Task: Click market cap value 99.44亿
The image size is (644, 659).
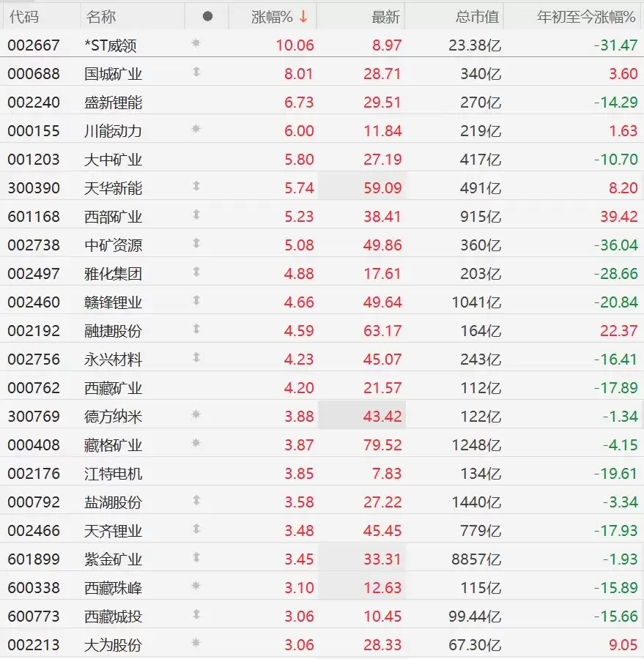Action: point(475,617)
